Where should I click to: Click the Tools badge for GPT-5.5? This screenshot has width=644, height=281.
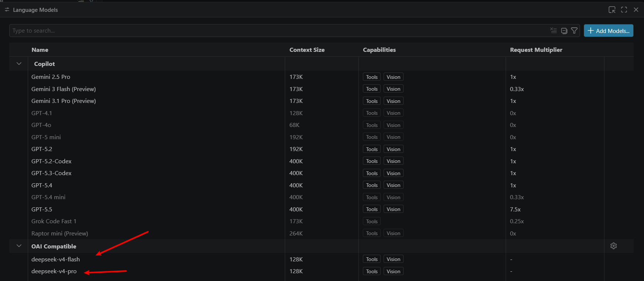click(372, 209)
